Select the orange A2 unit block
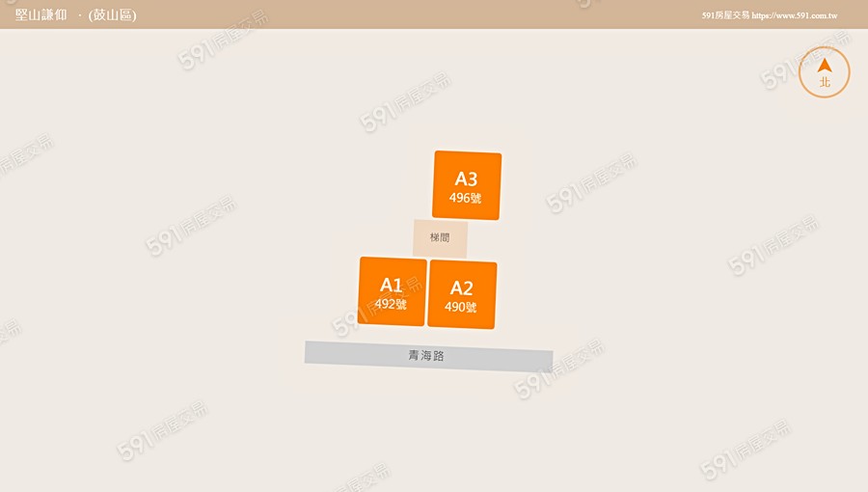This screenshot has width=868, height=492. click(462, 294)
